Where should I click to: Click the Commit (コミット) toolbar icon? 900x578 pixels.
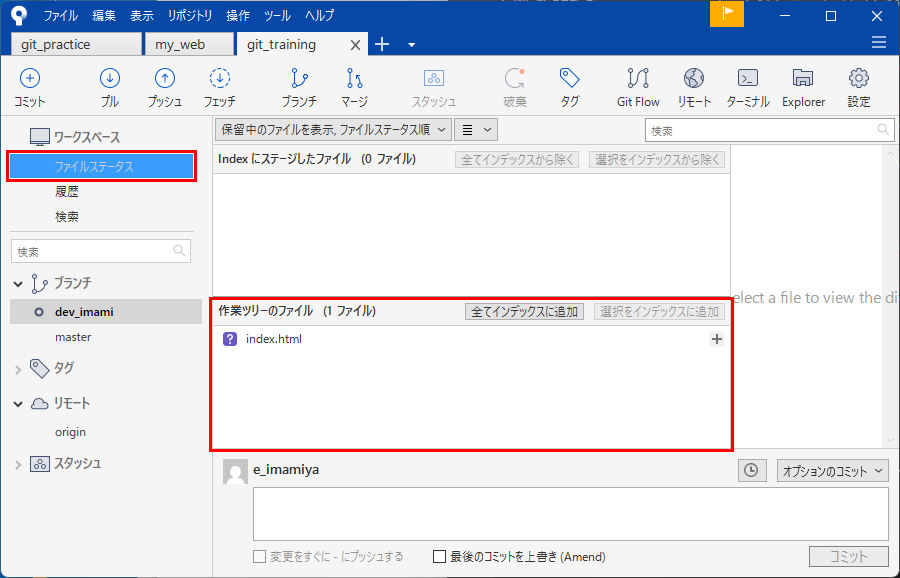(x=30, y=87)
